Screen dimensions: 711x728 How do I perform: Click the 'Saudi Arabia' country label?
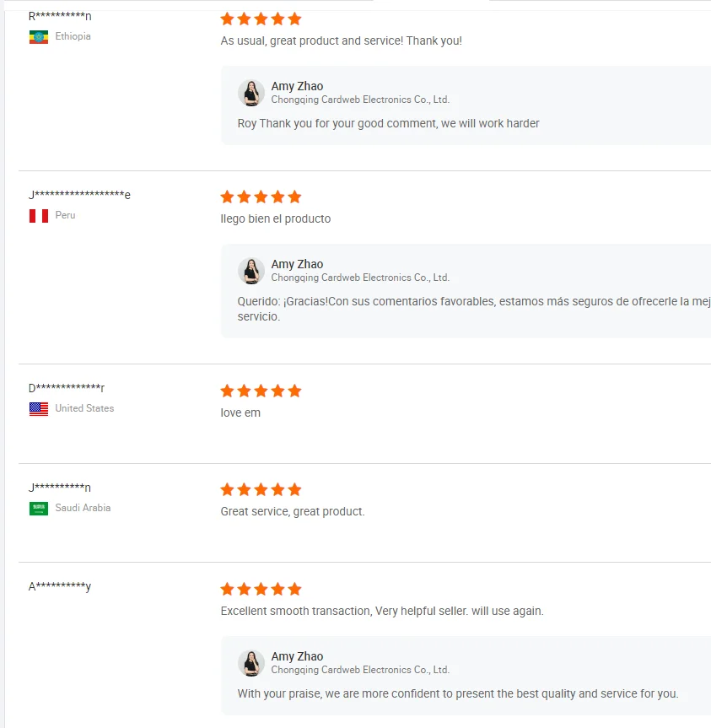point(83,508)
